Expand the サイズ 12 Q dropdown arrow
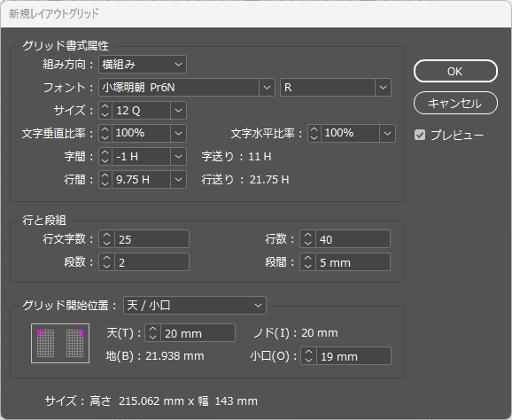The width and height of the screenshot is (512, 420). tap(178, 111)
